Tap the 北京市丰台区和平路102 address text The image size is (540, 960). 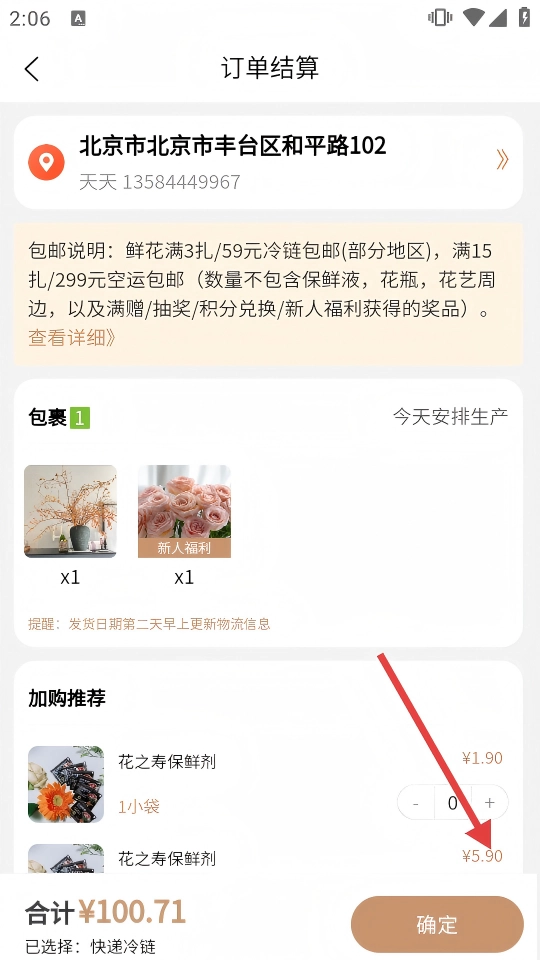(233, 146)
